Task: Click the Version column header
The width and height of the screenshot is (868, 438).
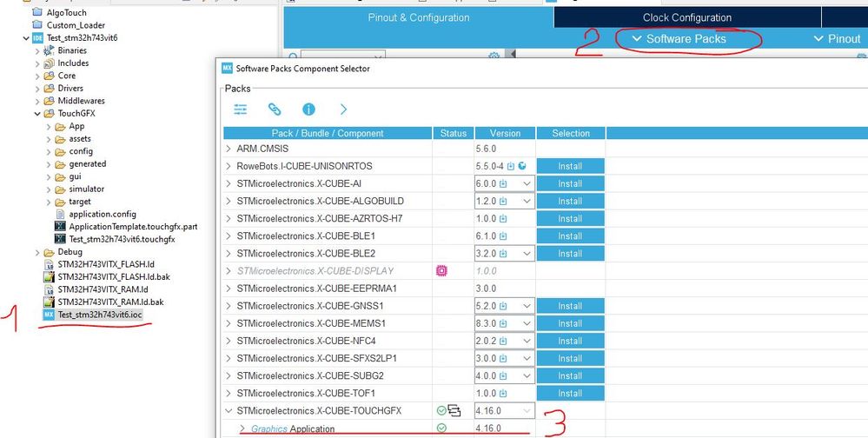Action: coord(505,133)
